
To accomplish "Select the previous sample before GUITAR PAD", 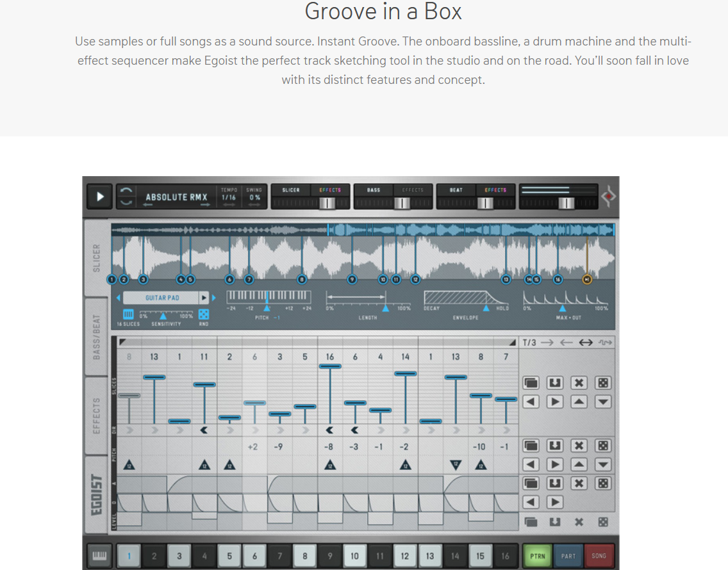I will click(119, 298).
